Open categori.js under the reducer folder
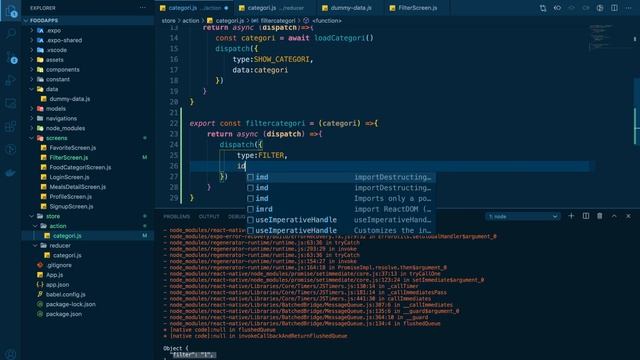Viewport: 640px width, 360px height. [x=67, y=255]
